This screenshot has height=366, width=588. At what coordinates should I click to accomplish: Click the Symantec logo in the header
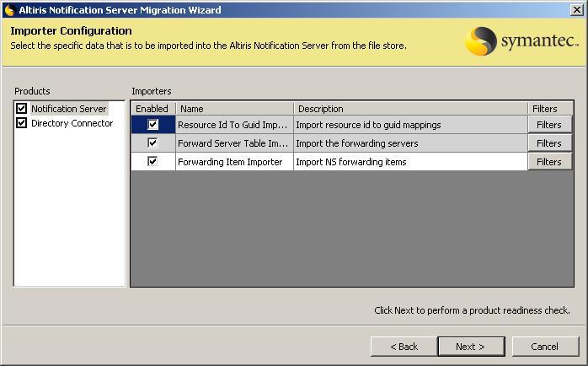pyautogui.click(x=521, y=41)
